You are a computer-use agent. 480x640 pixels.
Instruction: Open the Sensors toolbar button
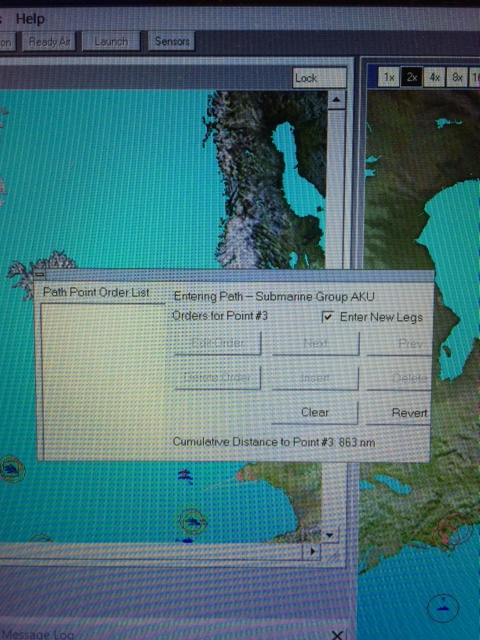pos(172,41)
